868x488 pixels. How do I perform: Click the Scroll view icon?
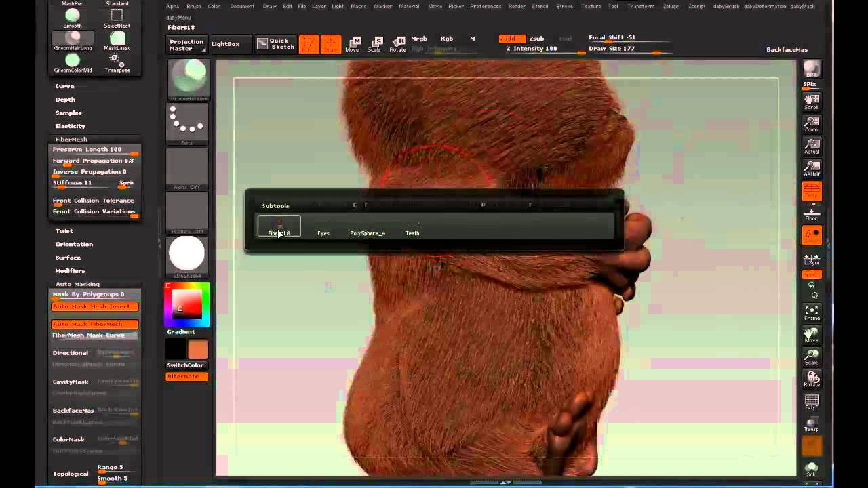[812, 102]
